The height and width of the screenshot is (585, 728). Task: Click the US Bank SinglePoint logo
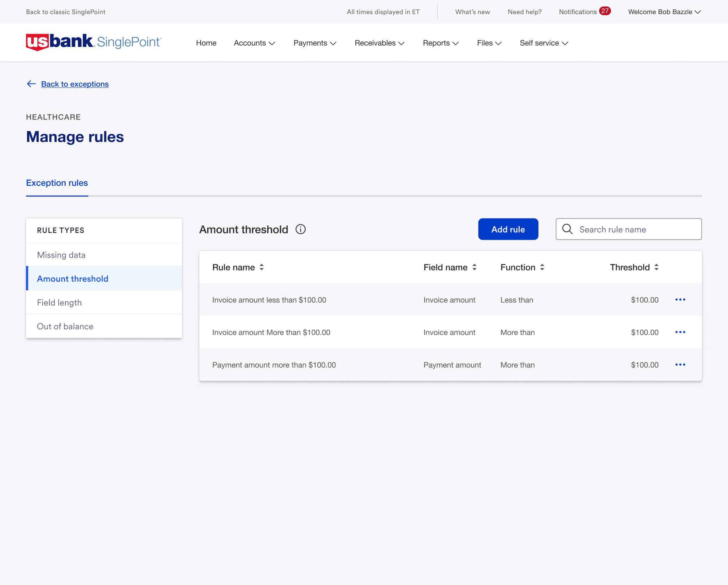(93, 42)
